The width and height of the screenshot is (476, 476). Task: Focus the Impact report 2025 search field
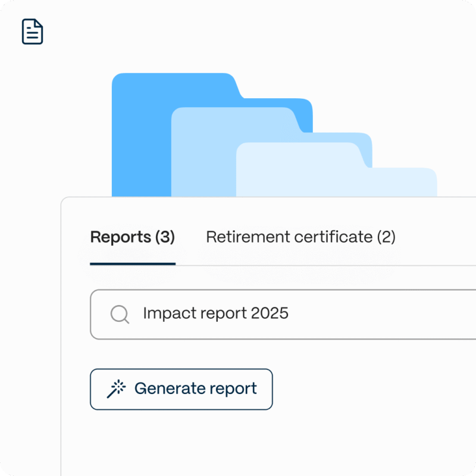[x=283, y=314]
